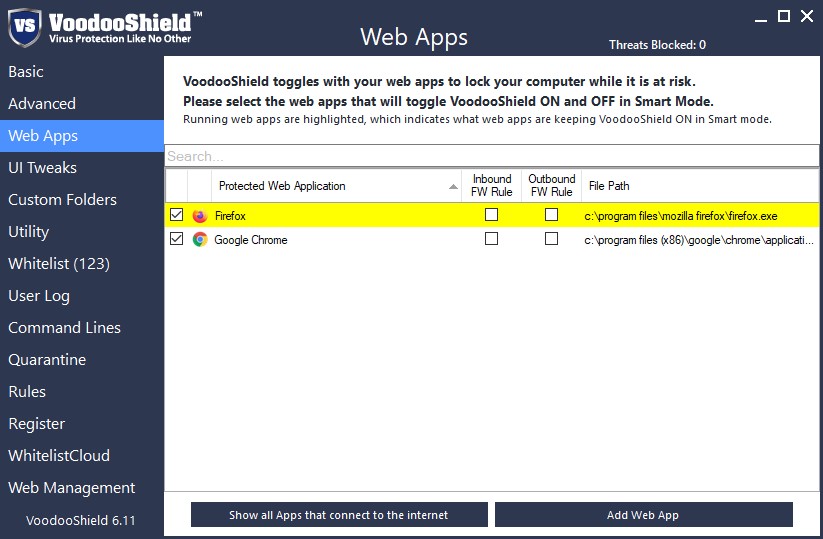Click the Google Chrome browser icon
Screen dimensions: 823x539
point(199,239)
